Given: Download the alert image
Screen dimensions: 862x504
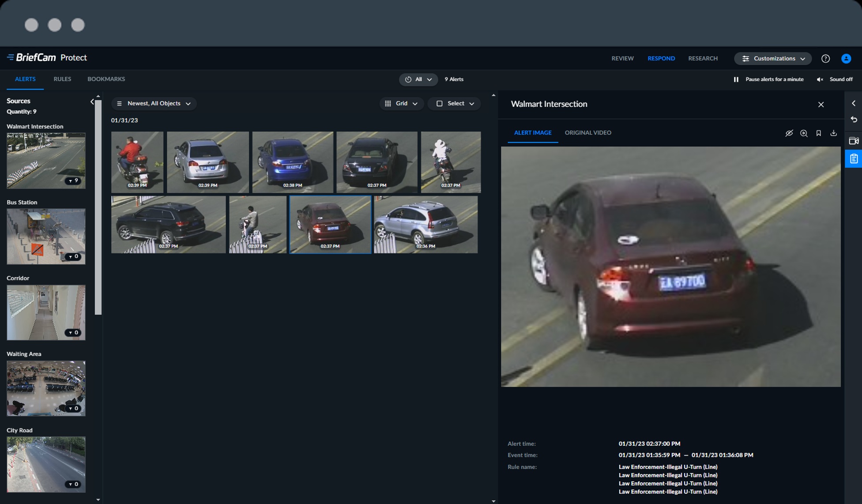Looking at the screenshot, I should coord(833,133).
